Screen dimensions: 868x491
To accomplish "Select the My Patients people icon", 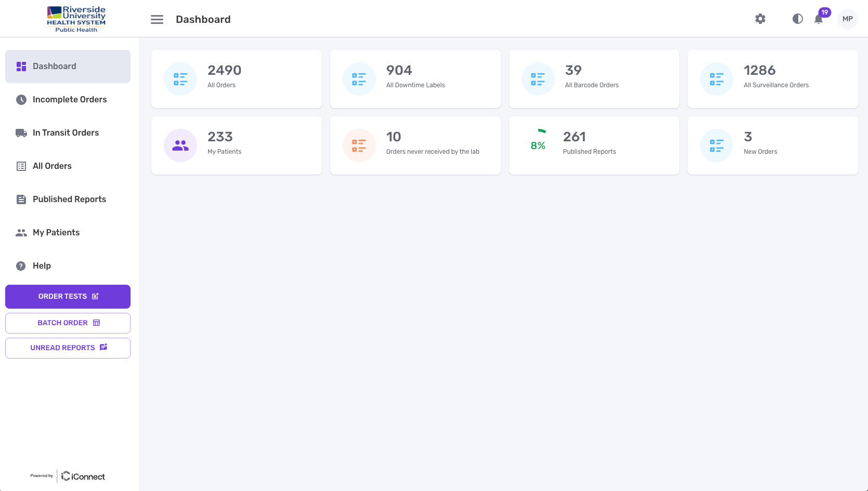I will click(x=20, y=232).
